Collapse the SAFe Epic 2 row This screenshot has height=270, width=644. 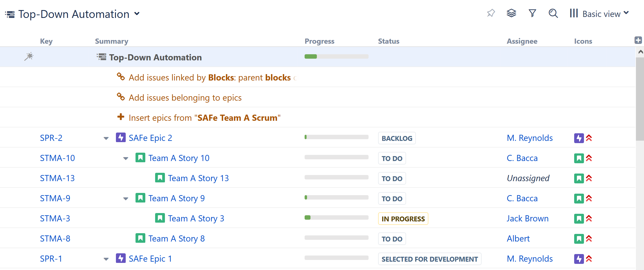coord(106,138)
